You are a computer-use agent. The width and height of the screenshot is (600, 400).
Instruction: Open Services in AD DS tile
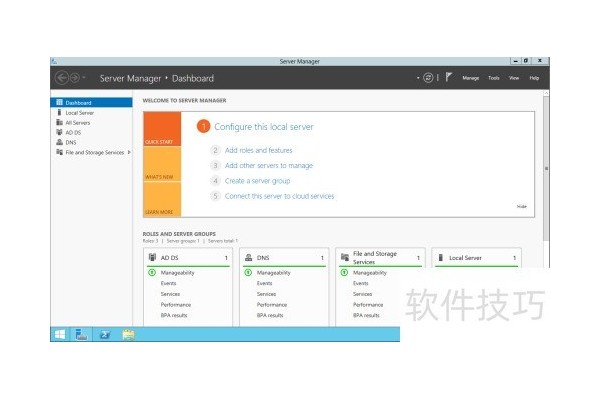tap(170, 294)
